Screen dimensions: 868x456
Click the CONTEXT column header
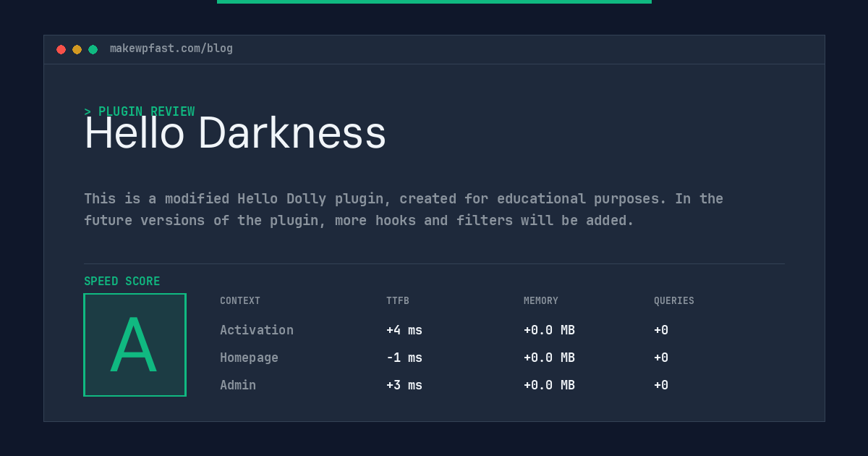[240, 301]
